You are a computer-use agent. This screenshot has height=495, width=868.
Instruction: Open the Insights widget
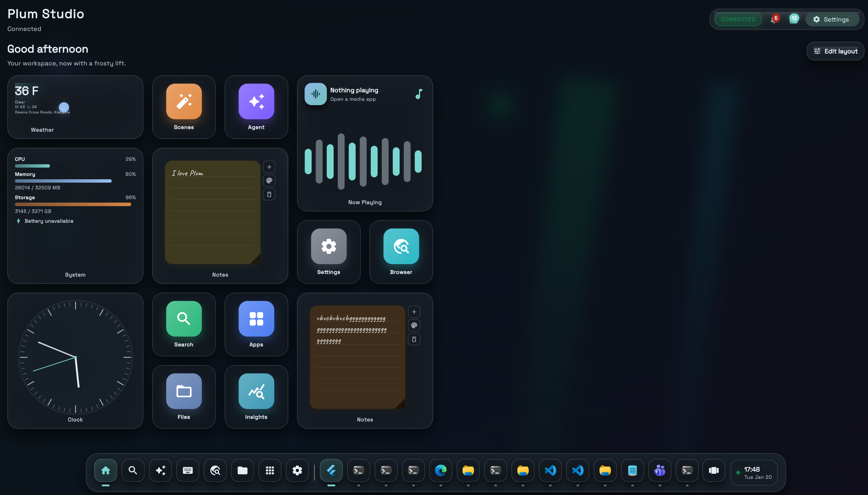[x=256, y=391]
